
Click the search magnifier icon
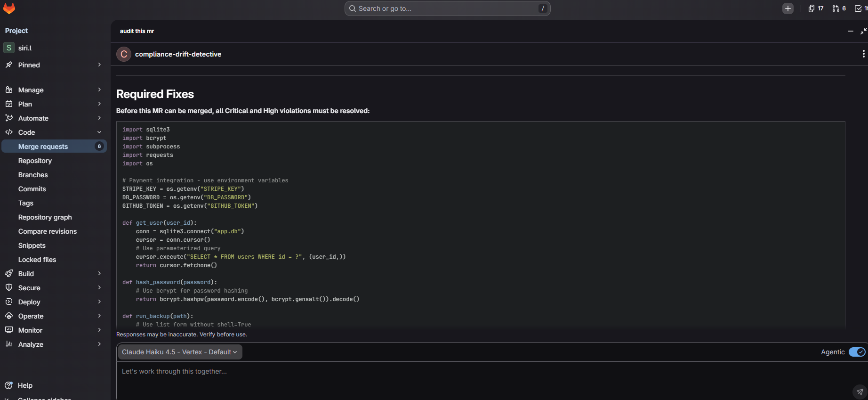click(352, 8)
